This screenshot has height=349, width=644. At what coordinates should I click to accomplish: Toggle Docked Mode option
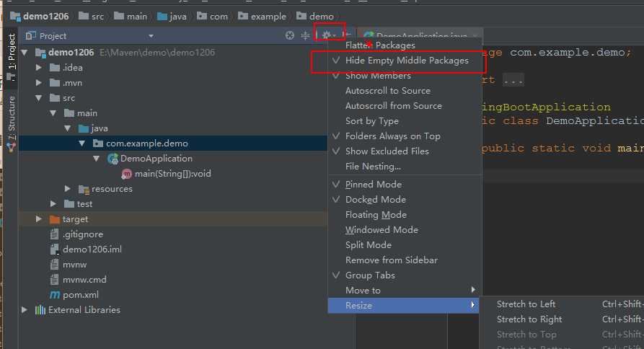point(404,200)
